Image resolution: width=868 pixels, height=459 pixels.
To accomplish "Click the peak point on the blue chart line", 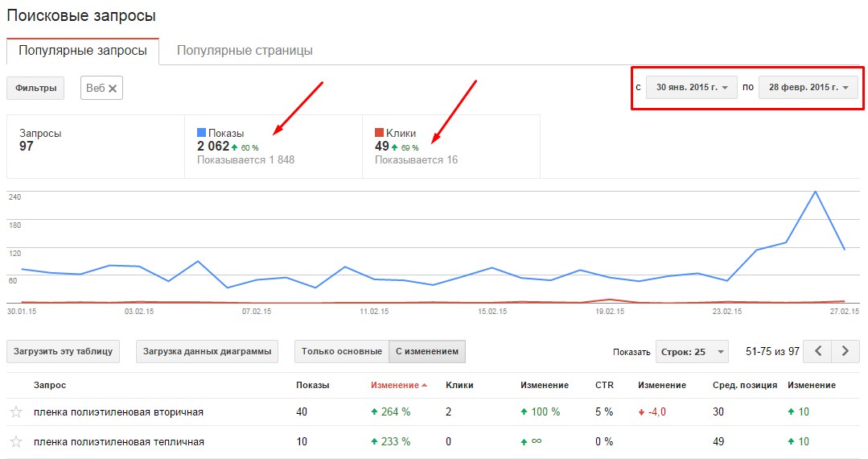I will pyautogui.click(x=815, y=192).
